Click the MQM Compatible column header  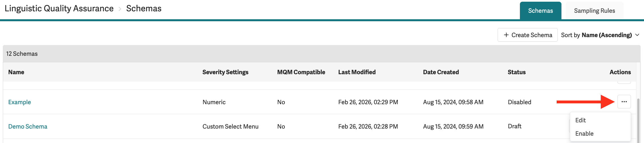[301, 72]
